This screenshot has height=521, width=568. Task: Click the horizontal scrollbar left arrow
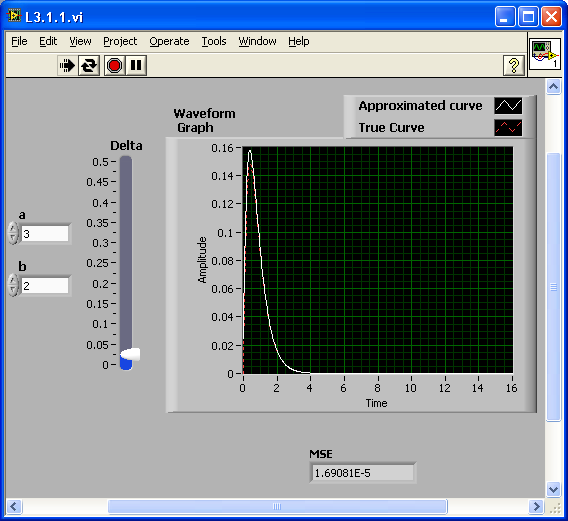click(14, 506)
